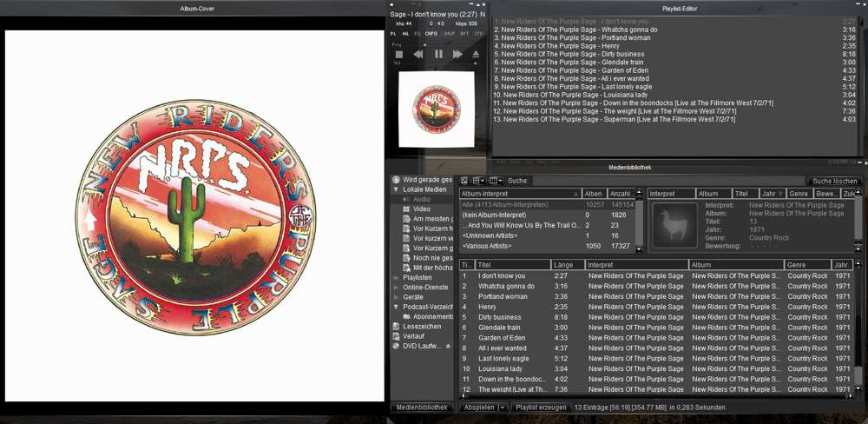Click the eject/open file icon
This screenshot has width=868, height=424.
(476, 54)
